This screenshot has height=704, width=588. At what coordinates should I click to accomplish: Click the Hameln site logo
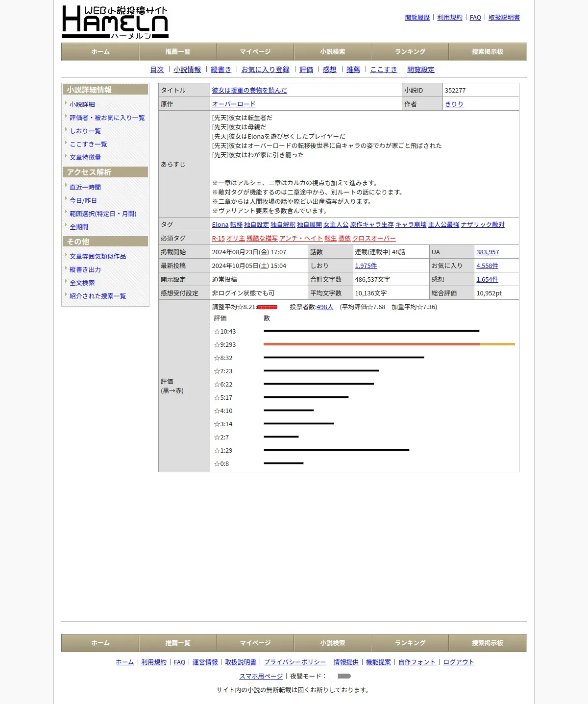(115, 22)
